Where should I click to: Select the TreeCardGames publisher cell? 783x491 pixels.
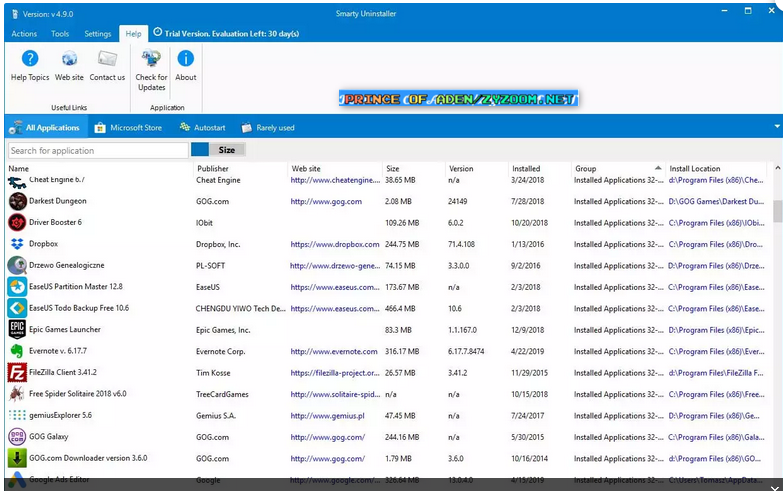click(222, 395)
